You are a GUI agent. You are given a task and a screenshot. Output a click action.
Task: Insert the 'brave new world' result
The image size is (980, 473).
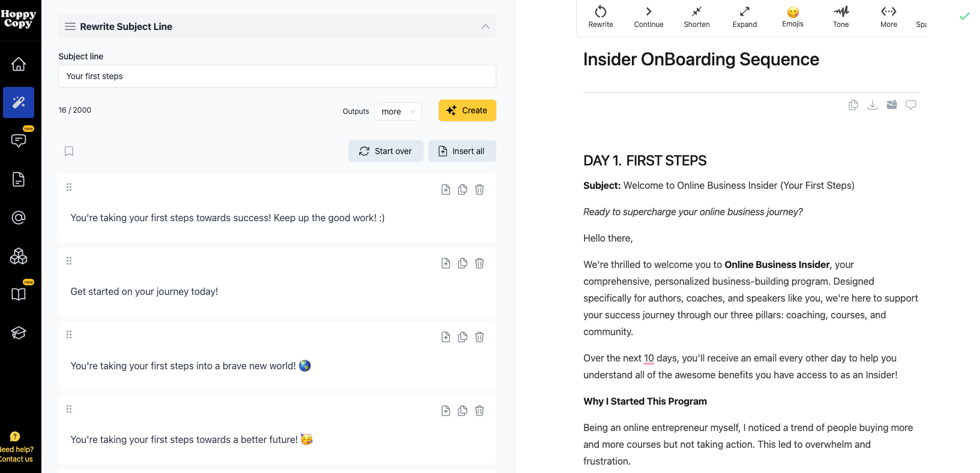[x=446, y=337]
